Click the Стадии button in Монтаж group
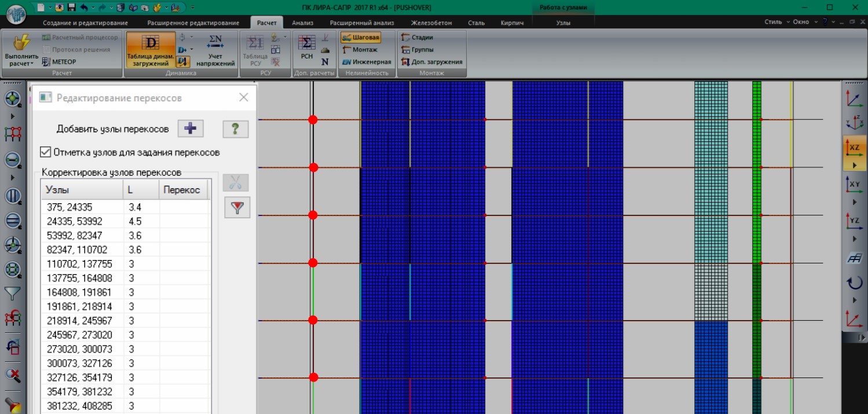 pos(417,38)
